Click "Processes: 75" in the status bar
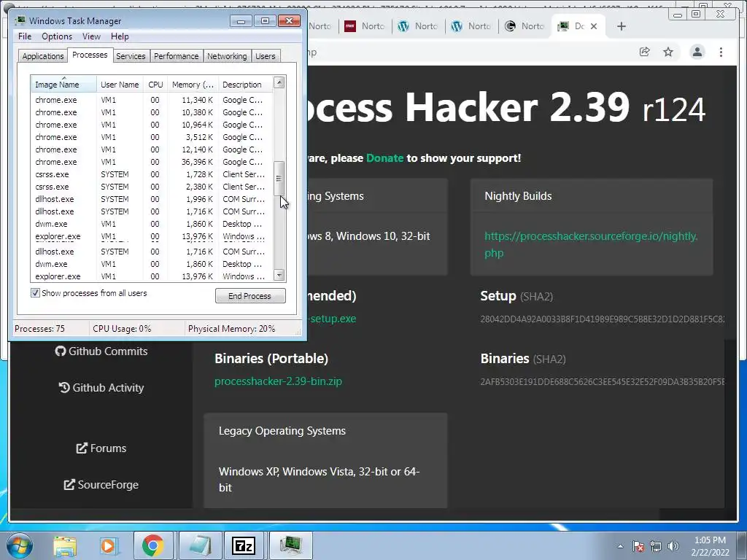Screen dimensions: 747x560 (x=39, y=329)
